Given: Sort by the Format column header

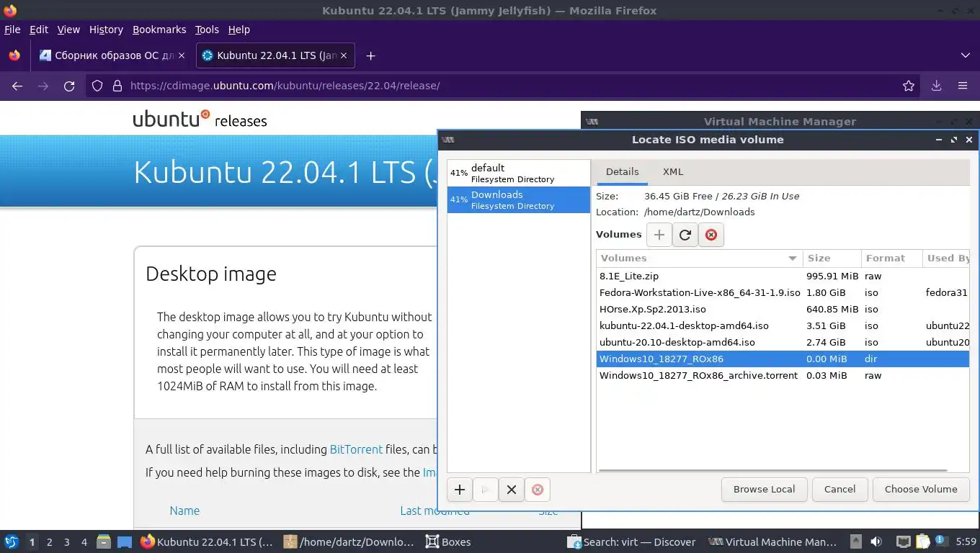Looking at the screenshot, I should click(x=891, y=258).
